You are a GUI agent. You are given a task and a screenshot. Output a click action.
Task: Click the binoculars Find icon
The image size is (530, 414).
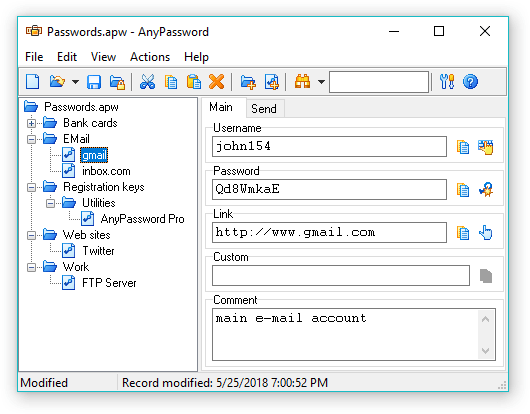click(303, 82)
